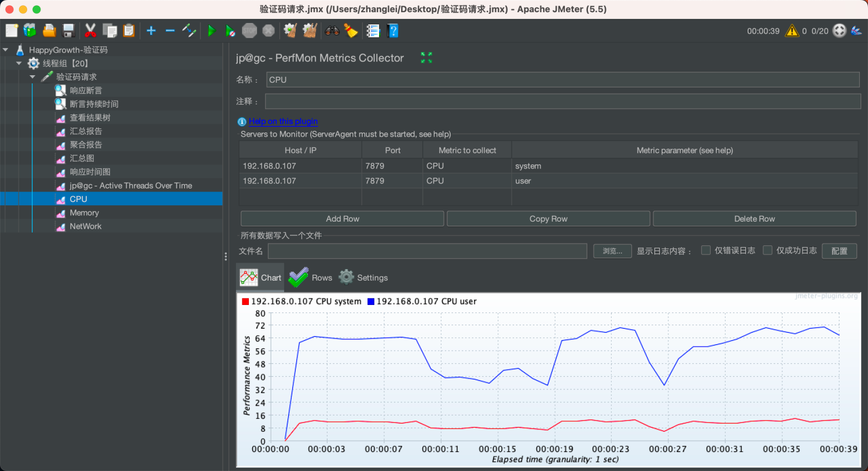Click the 文件名 filename field
This screenshot has width=868, height=471.
click(x=428, y=251)
